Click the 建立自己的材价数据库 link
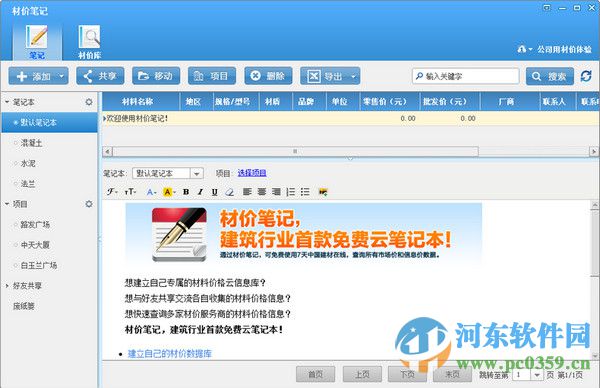This screenshot has width=600, height=388. coord(170,354)
